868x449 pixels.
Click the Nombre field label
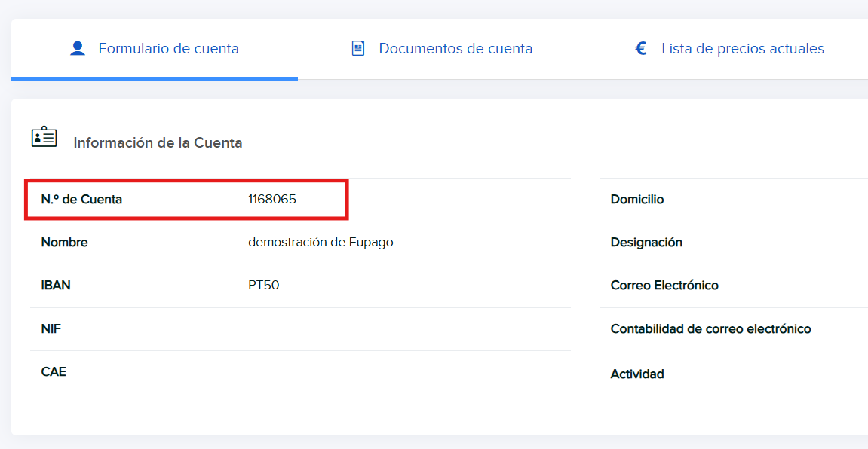pos(64,243)
